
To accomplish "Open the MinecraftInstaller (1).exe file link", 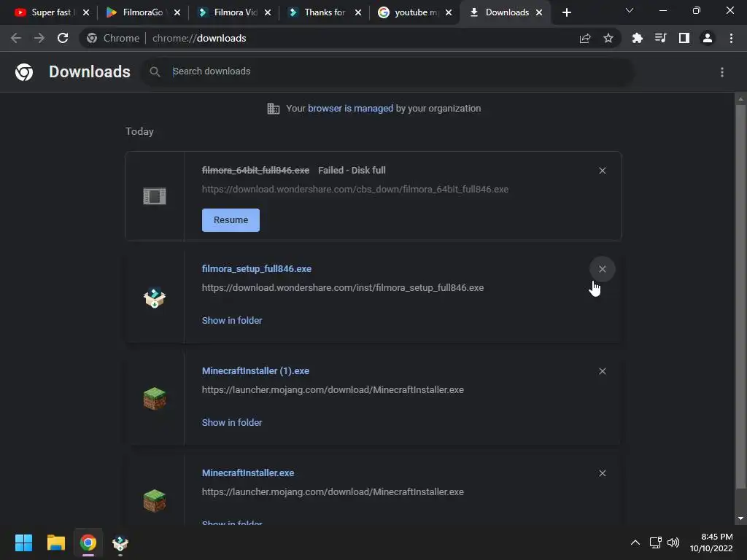I will tap(255, 371).
